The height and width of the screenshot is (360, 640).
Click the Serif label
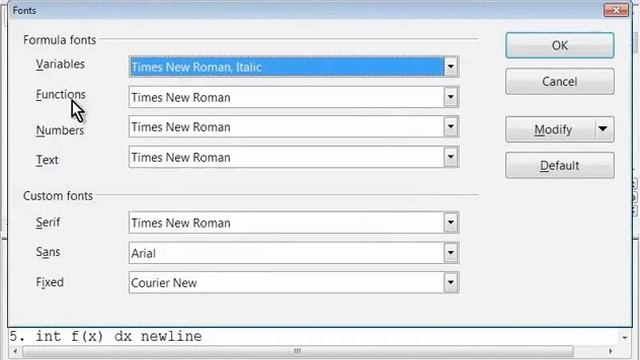[48, 222]
